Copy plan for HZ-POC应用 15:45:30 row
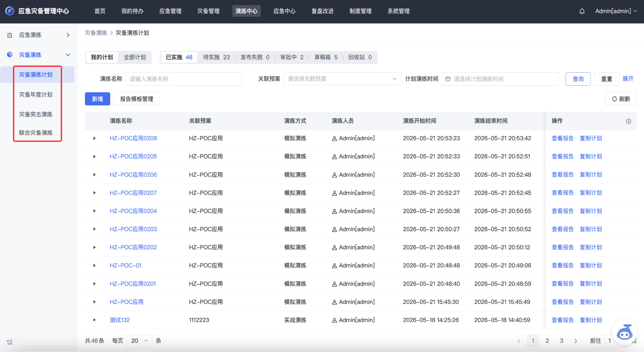This screenshot has height=352, width=644. (591, 302)
